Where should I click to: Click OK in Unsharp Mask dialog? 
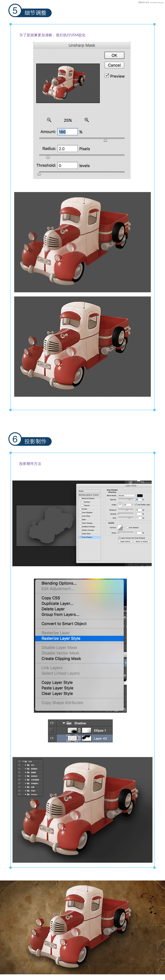[114, 55]
